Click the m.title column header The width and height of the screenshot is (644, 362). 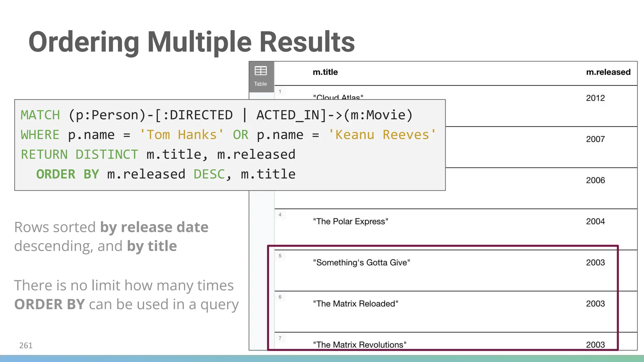(x=325, y=72)
